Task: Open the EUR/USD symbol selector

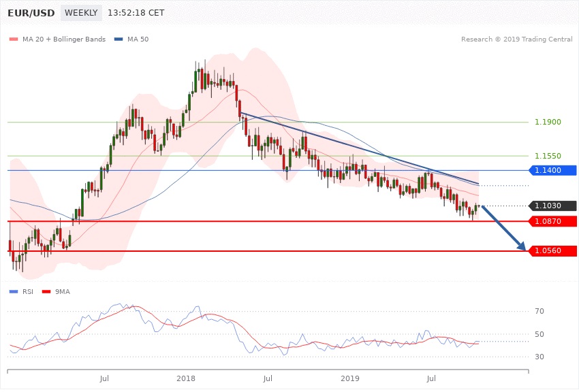Action: (x=30, y=13)
